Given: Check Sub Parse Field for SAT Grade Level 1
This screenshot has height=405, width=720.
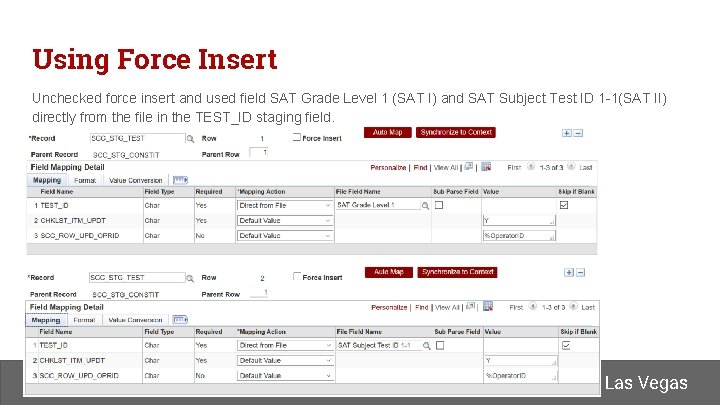Looking at the screenshot, I should pos(439,205).
